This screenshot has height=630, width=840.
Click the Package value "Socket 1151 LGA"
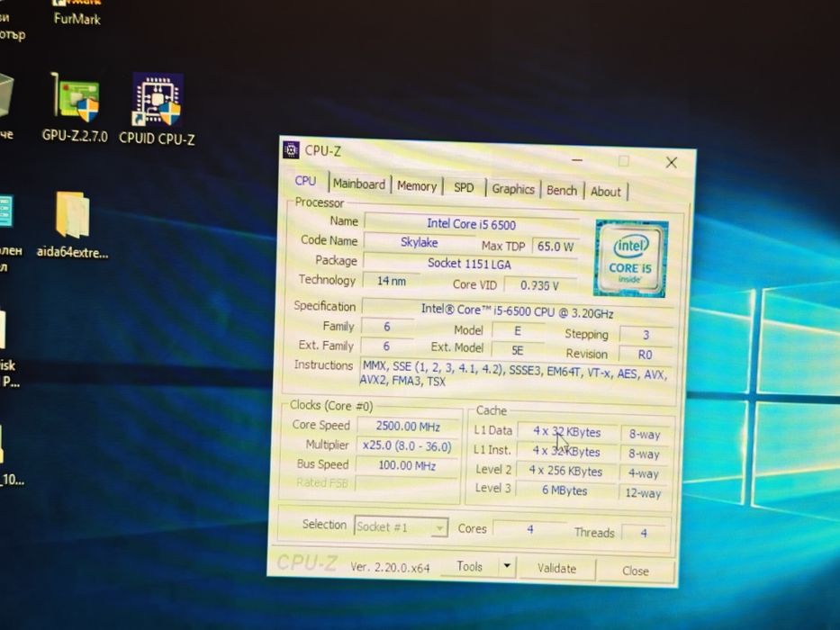coord(469,264)
